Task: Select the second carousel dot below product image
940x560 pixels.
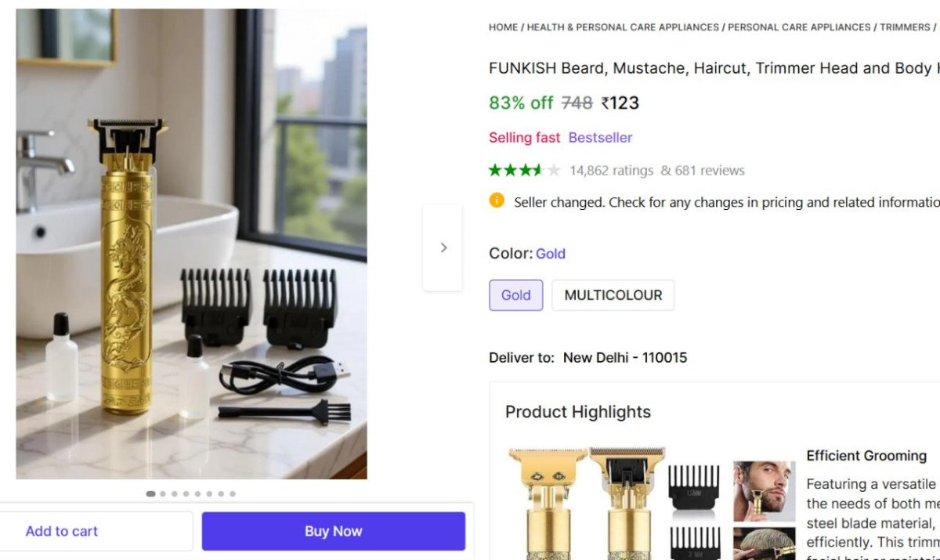Action: click(x=163, y=493)
